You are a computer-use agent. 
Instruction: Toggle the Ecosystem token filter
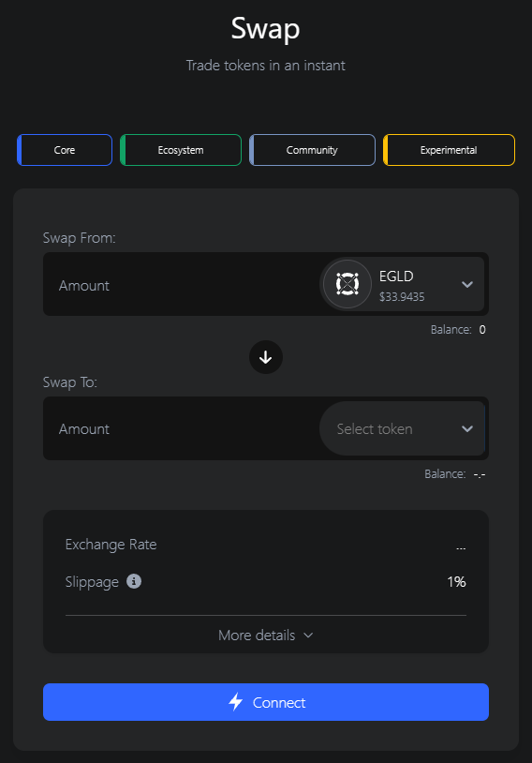point(181,150)
